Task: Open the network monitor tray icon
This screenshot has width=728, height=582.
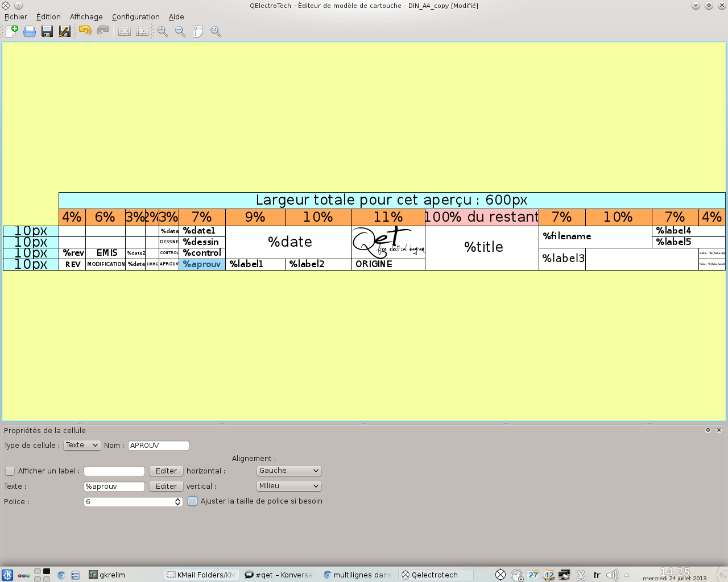Action: coord(565,575)
